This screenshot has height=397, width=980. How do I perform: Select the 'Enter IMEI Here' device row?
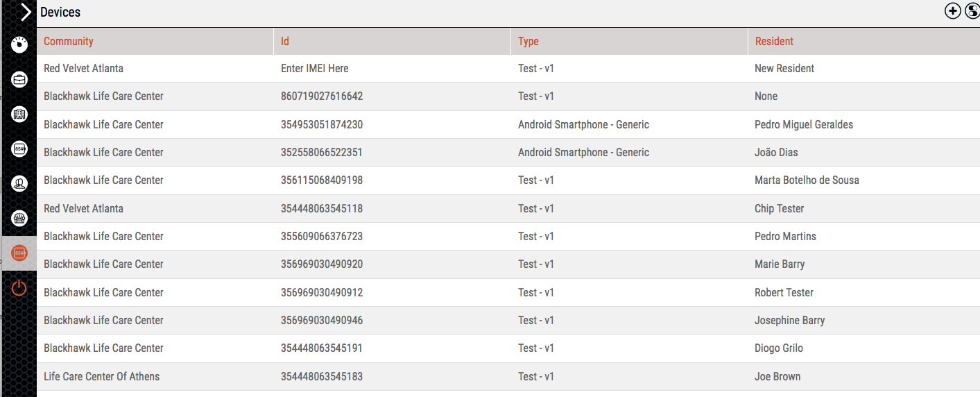coord(315,69)
